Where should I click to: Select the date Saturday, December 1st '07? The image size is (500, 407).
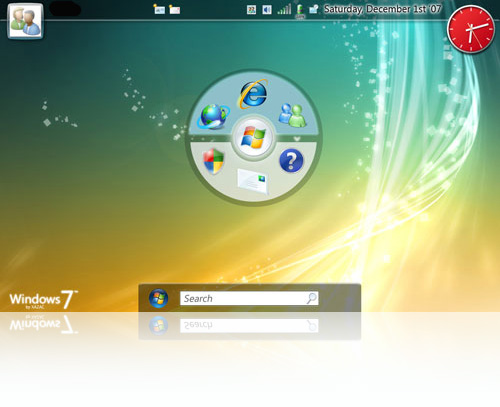point(383,9)
